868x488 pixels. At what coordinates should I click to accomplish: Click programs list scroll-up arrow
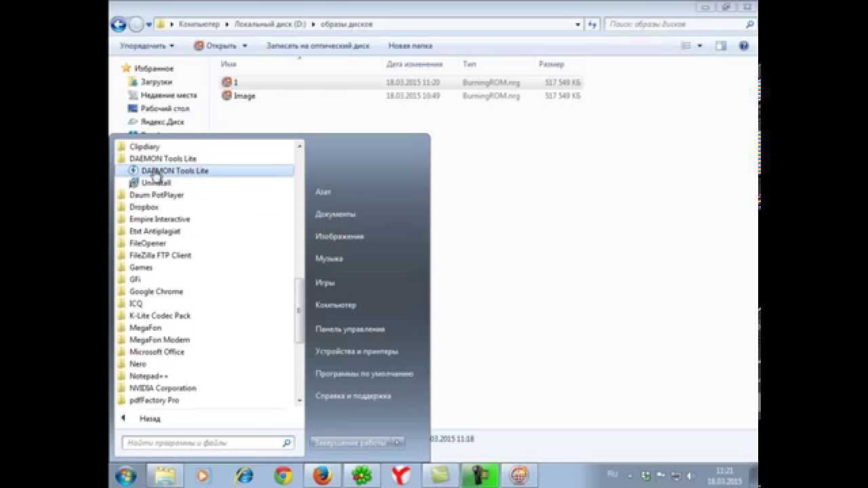coord(300,146)
